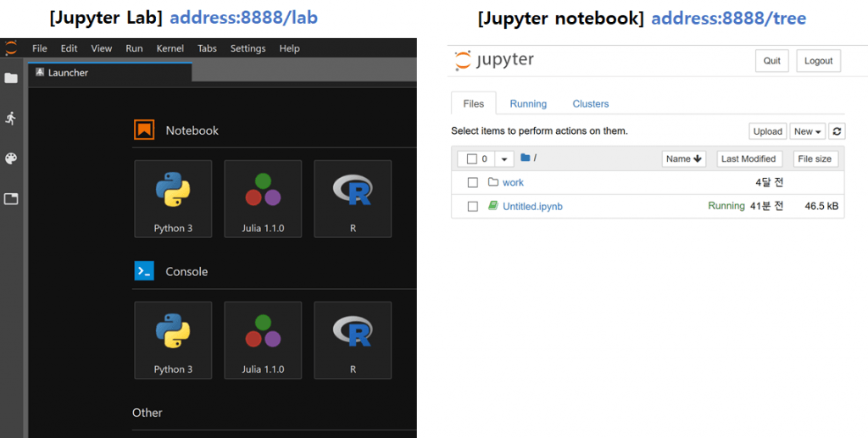Launch an R notebook
Image resolution: width=868 pixels, height=438 pixels.
pos(353,198)
